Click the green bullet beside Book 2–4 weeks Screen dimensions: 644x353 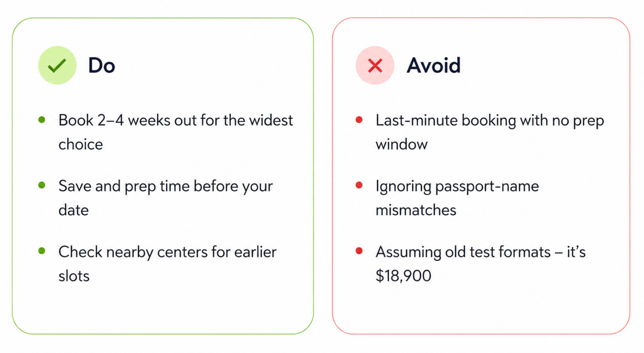point(42,120)
